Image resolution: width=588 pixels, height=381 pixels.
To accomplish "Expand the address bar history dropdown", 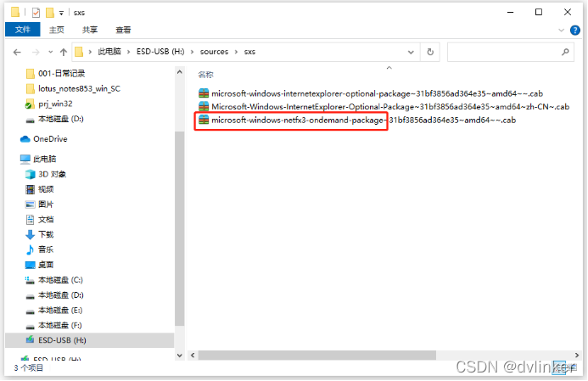I will [411, 52].
